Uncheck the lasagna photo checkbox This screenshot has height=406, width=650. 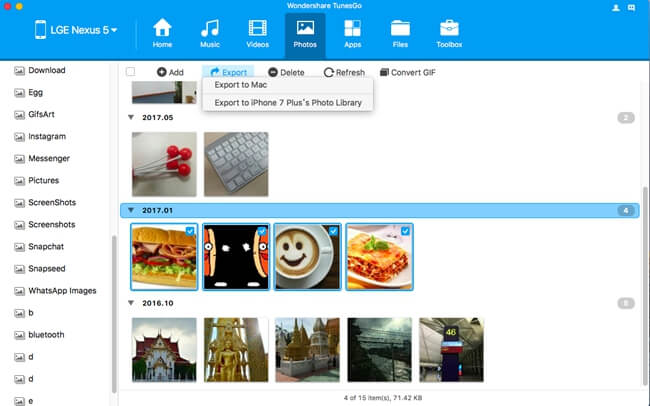(405, 231)
